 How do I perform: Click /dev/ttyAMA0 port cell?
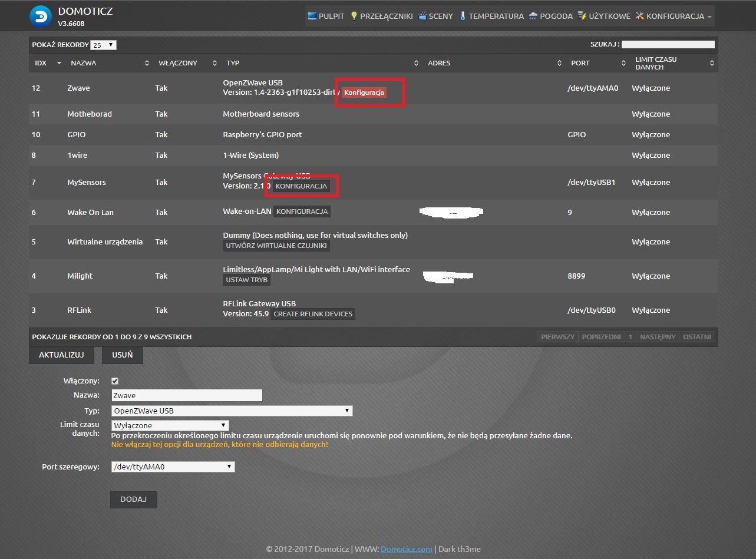click(593, 88)
